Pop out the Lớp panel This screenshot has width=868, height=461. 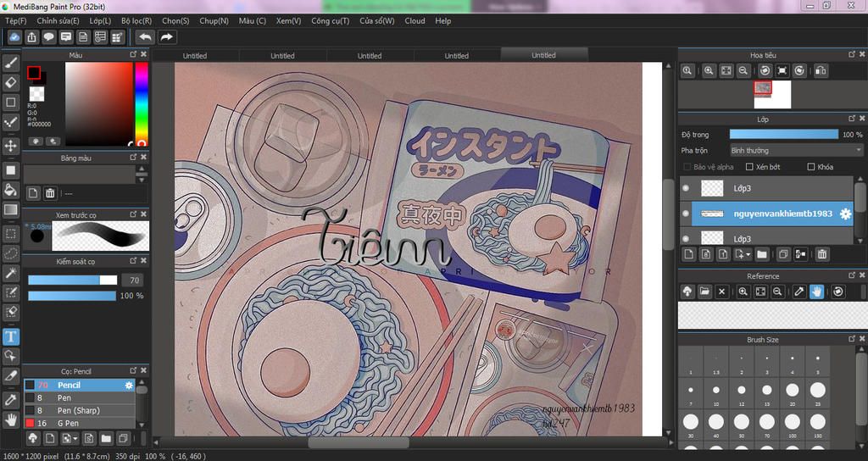click(x=852, y=119)
